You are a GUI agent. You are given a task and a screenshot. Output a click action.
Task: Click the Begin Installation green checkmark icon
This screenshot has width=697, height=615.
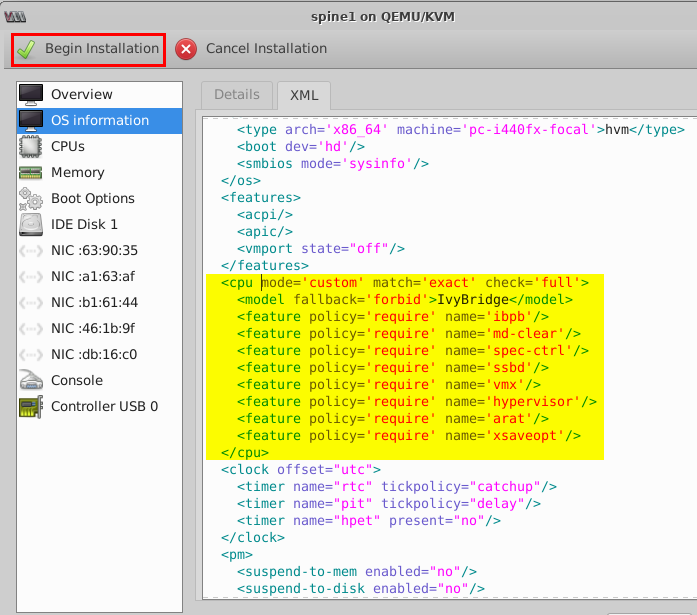[27, 49]
